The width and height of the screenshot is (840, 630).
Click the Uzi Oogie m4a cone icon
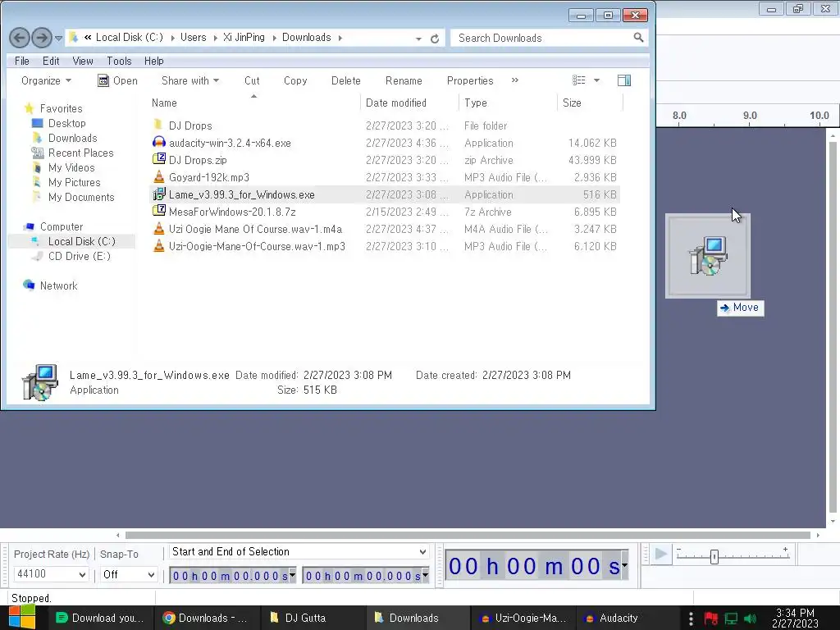pos(158,229)
